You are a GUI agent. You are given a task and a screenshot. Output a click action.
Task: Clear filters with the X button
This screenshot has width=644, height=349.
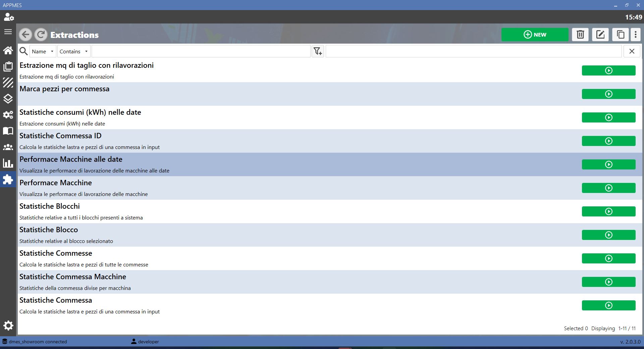[x=632, y=51]
